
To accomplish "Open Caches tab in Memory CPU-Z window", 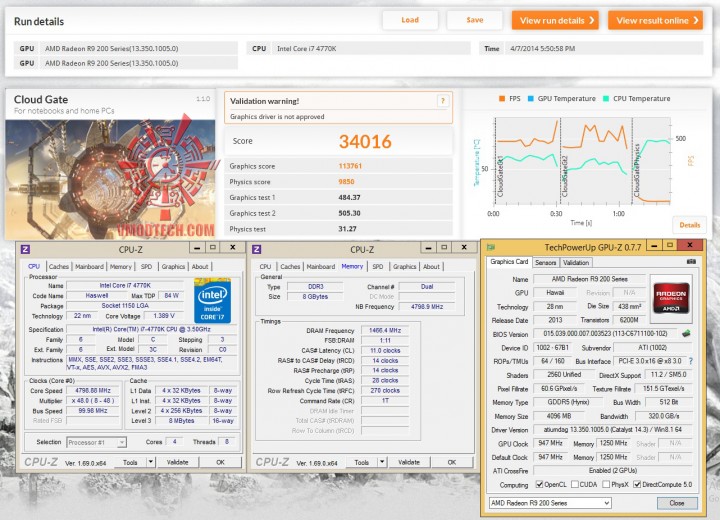I will [x=290, y=266].
